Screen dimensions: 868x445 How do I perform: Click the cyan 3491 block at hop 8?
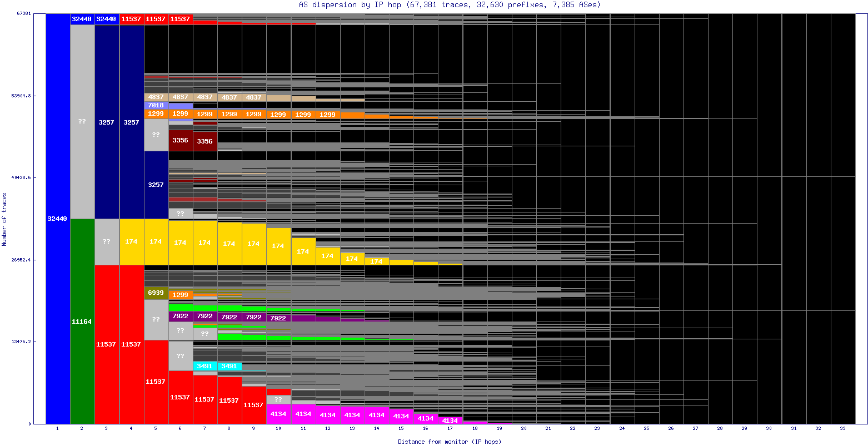tap(230, 366)
